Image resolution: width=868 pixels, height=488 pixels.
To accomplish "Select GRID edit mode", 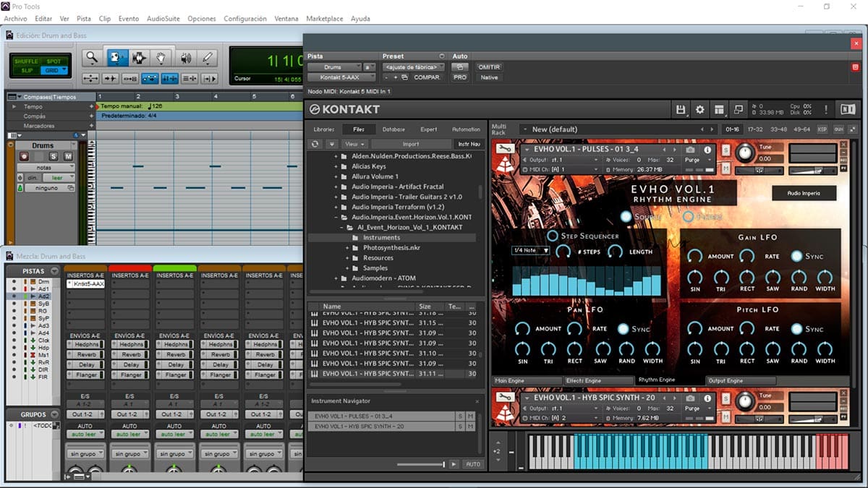I will coord(54,71).
